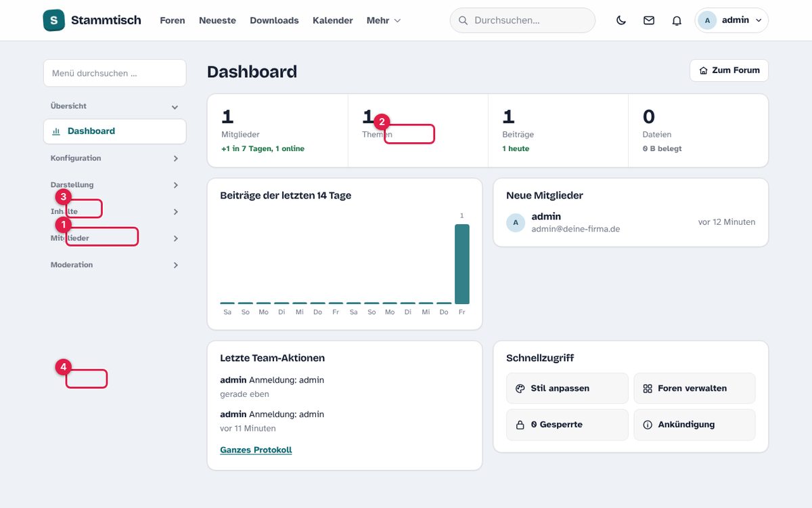Expand the Darstellung section
This screenshot has width=812, height=508.
[115, 185]
